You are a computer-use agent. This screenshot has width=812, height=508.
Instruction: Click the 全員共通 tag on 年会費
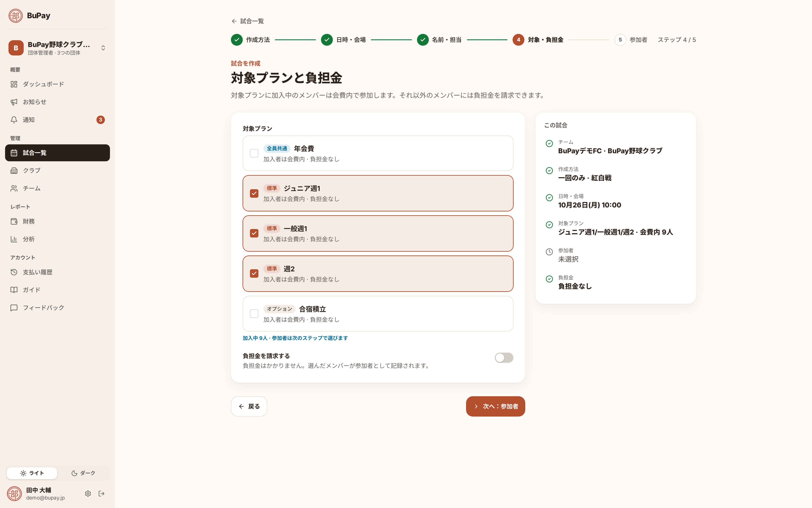tap(277, 149)
